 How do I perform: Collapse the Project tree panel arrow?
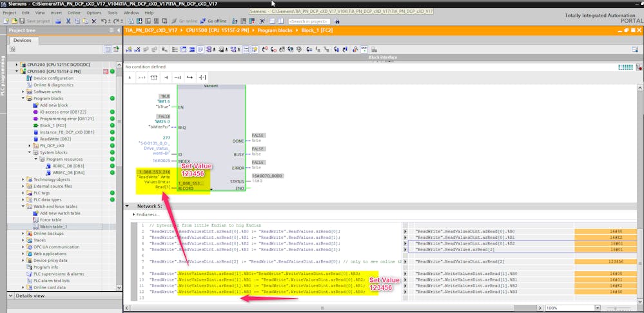[118, 30]
